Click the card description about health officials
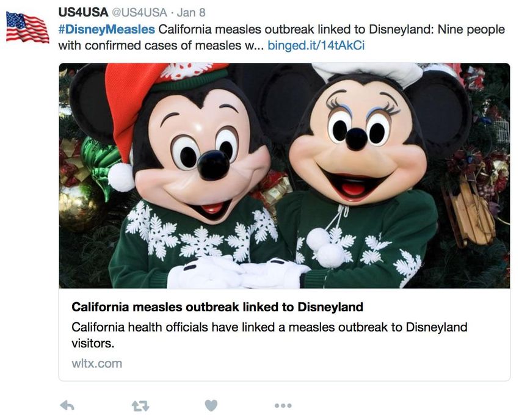Screen dimensions: 519x420 point(269,335)
